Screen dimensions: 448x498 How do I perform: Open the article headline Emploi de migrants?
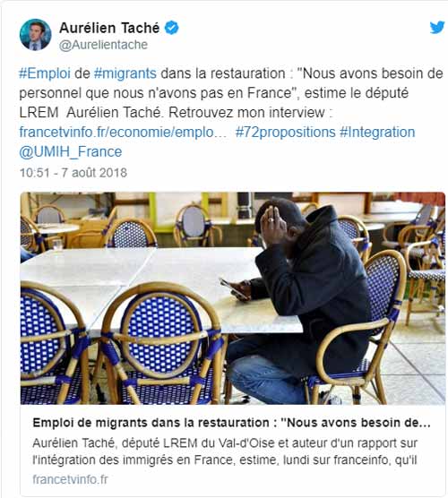(x=231, y=423)
